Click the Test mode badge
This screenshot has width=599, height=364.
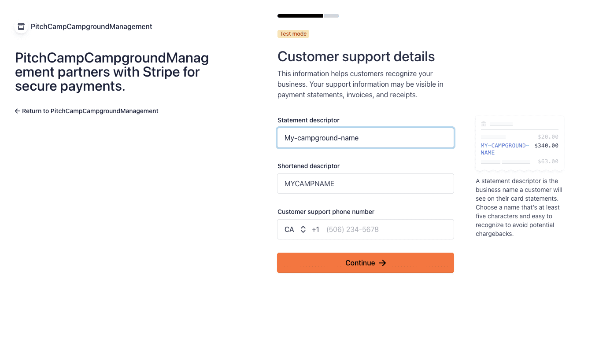click(293, 34)
